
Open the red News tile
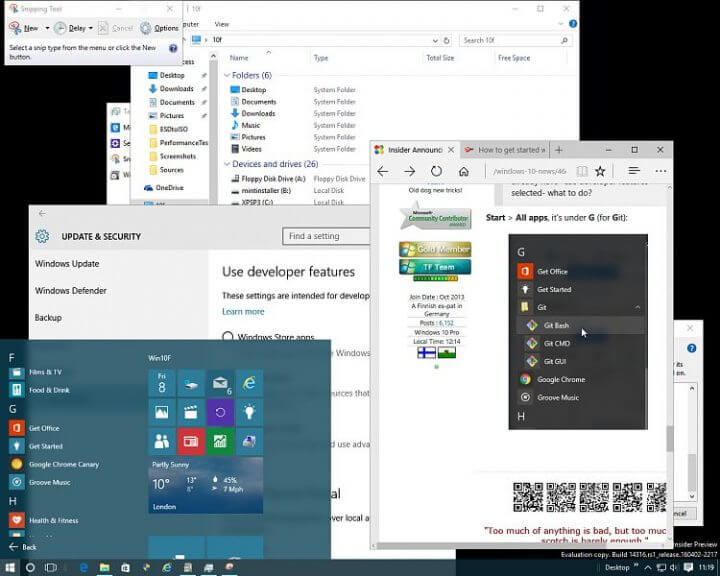click(x=191, y=441)
